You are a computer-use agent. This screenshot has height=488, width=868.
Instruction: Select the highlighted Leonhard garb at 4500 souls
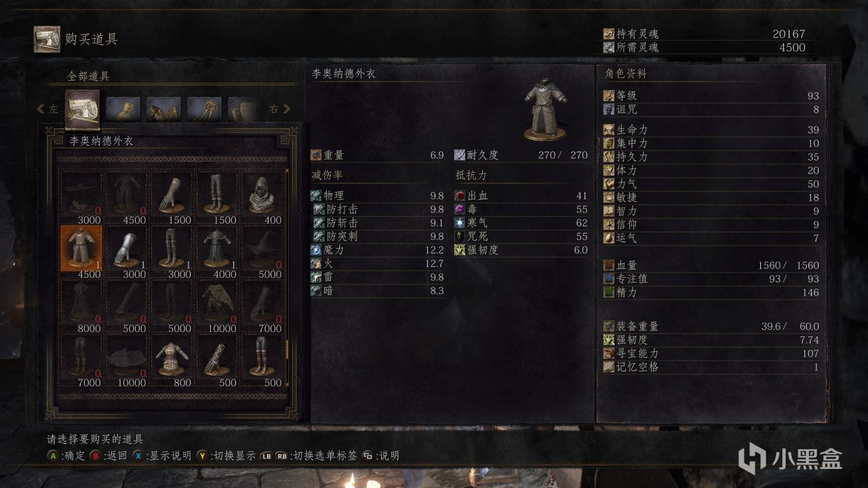81,248
